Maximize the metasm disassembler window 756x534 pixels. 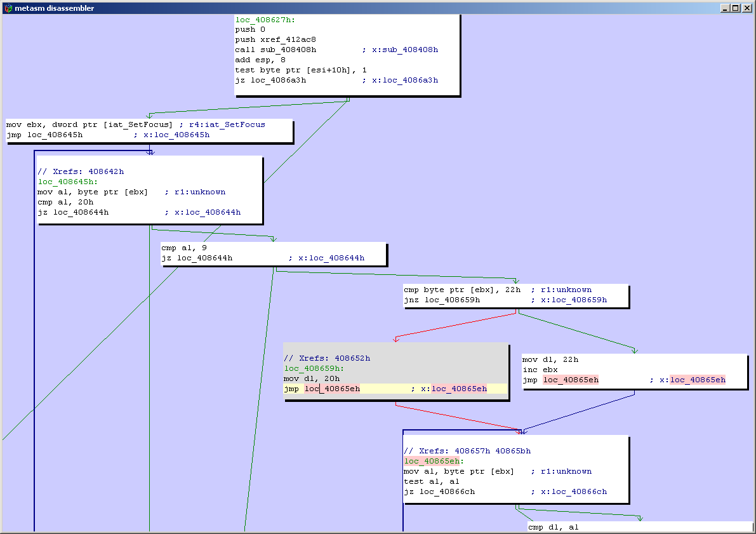(735, 8)
